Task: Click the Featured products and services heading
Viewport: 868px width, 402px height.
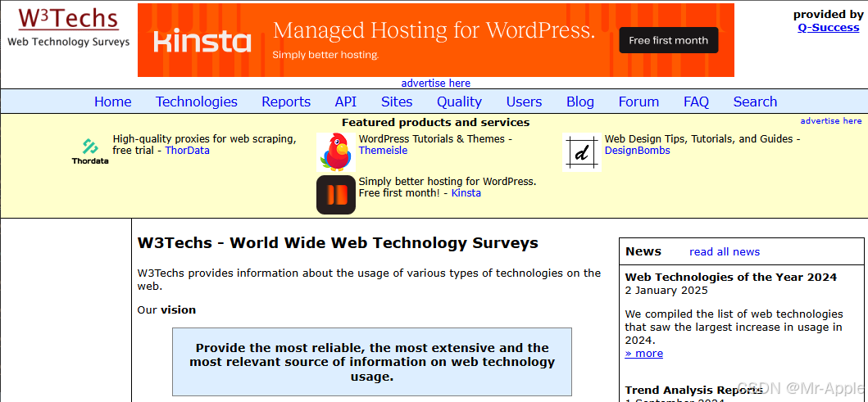Action: tap(436, 122)
